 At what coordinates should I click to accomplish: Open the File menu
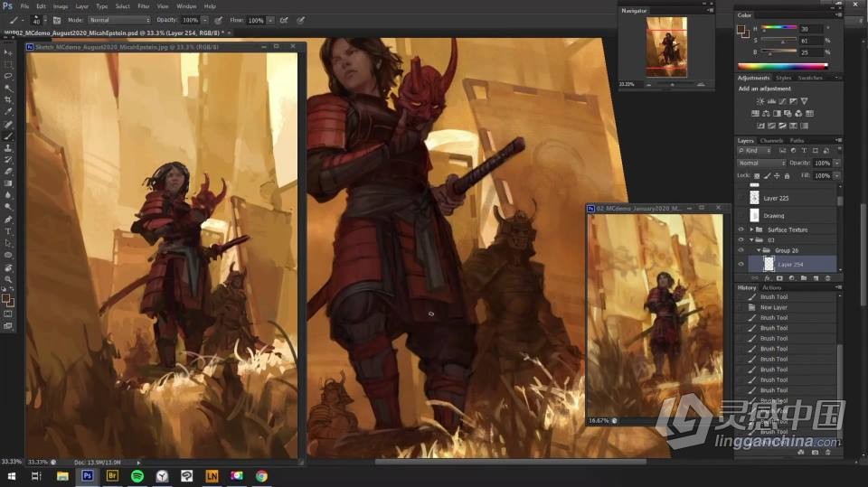pos(25,6)
